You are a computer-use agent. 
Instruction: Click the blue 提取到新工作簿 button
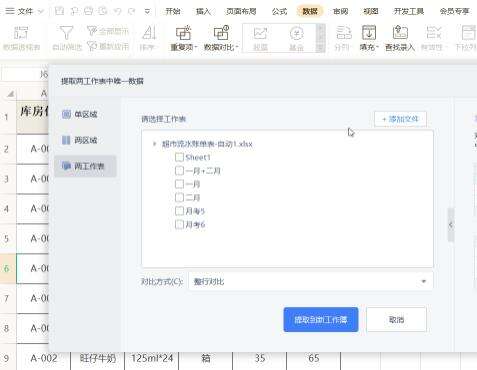tap(321, 320)
